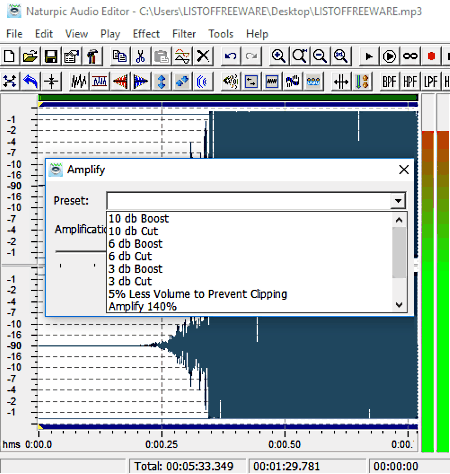Open the Tools menu
Screen dimensions: 450x474
click(221, 34)
